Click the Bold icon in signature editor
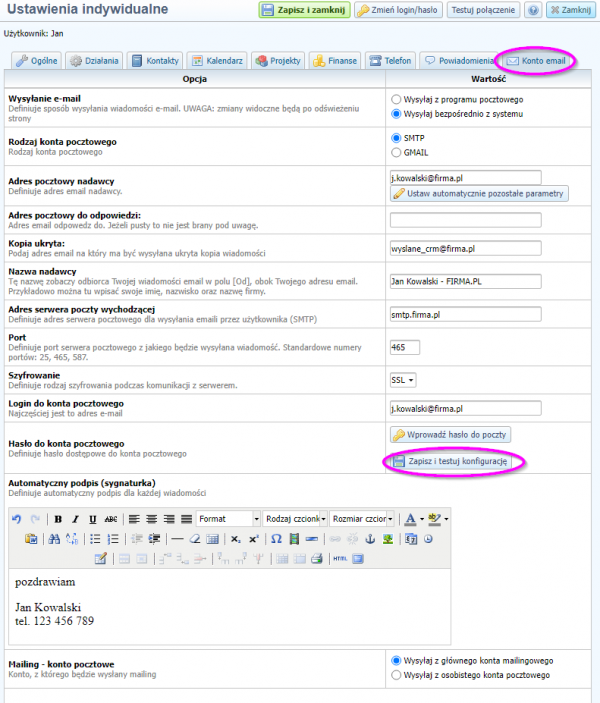Screen dimensions: 600x703 tap(59, 519)
